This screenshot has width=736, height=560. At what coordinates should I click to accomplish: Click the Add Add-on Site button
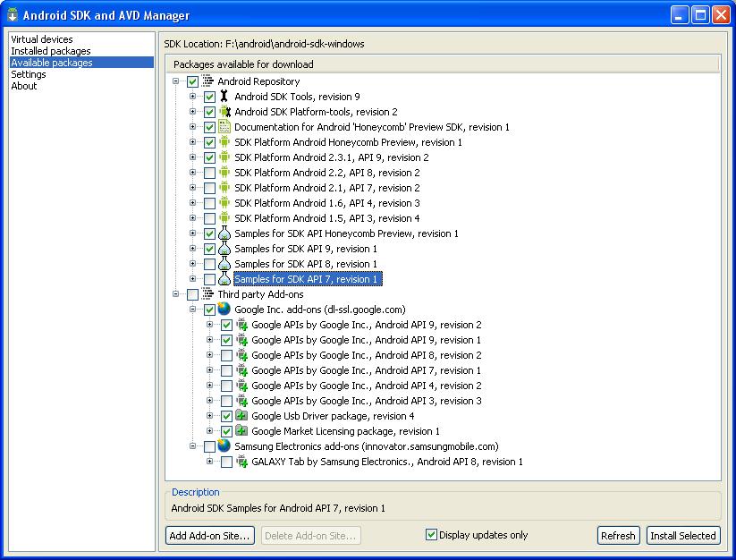210,536
